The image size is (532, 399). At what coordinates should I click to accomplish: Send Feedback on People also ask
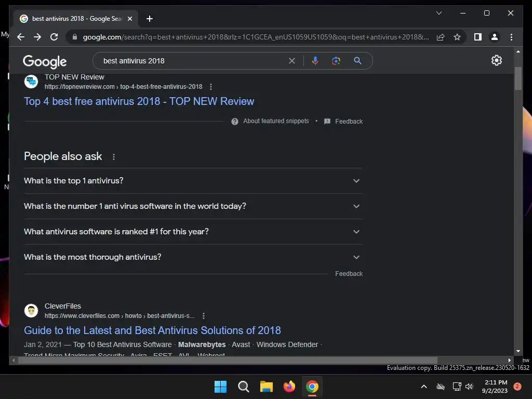point(349,274)
